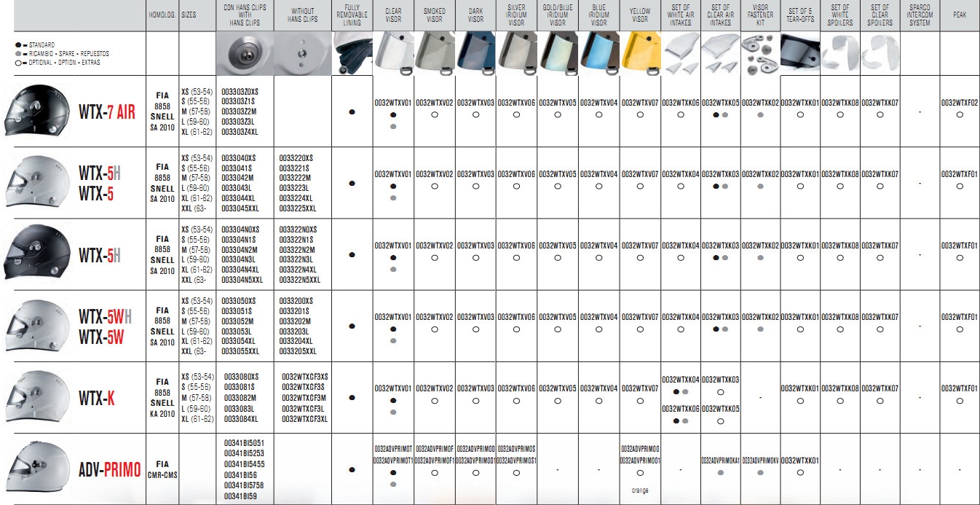Select the gold/blue iridium visor image
This screenshot has width=980, height=505.
click(x=558, y=53)
